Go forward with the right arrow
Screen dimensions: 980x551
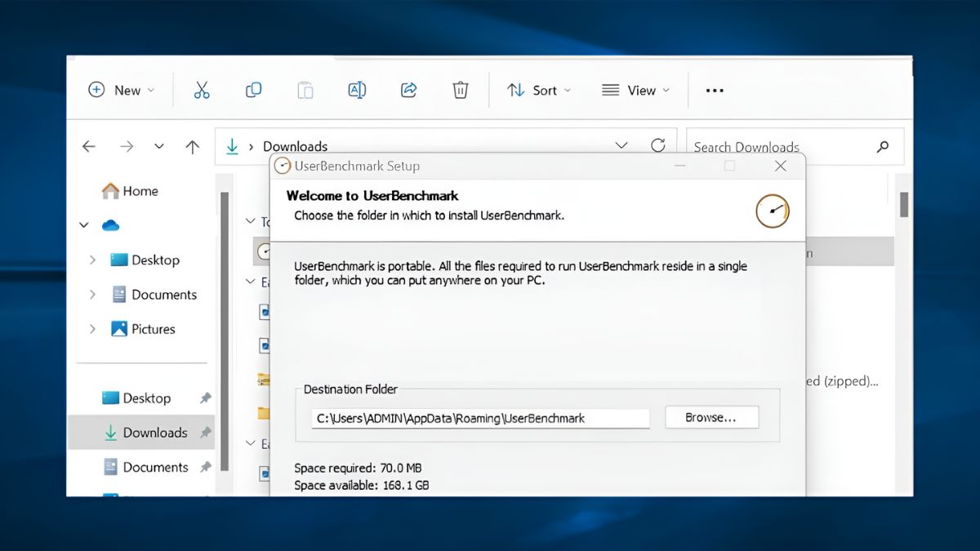coord(127,147)
